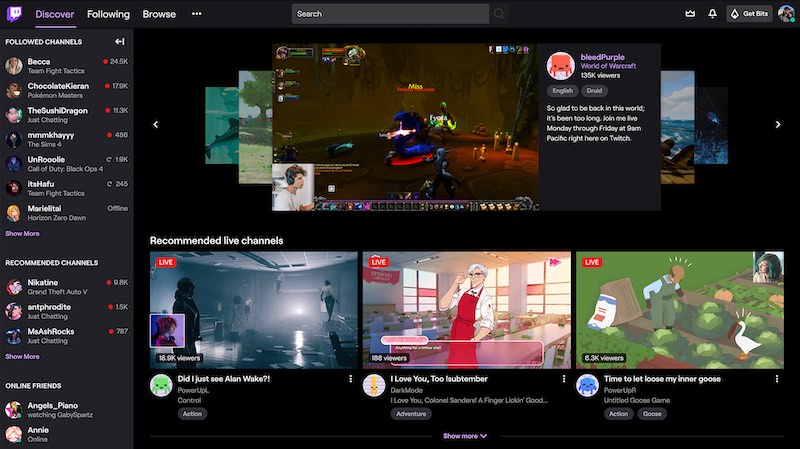The width and height of the screenshot is (800, 449).
Task: Open offline Marielitai channel
Action: 66,213
